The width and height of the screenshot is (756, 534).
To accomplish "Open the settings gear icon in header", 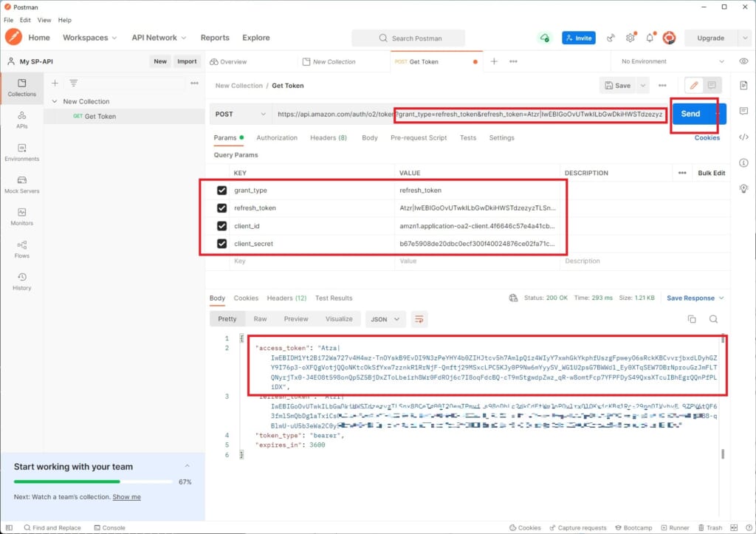I will pyautogui.click(x=630, y=38).
